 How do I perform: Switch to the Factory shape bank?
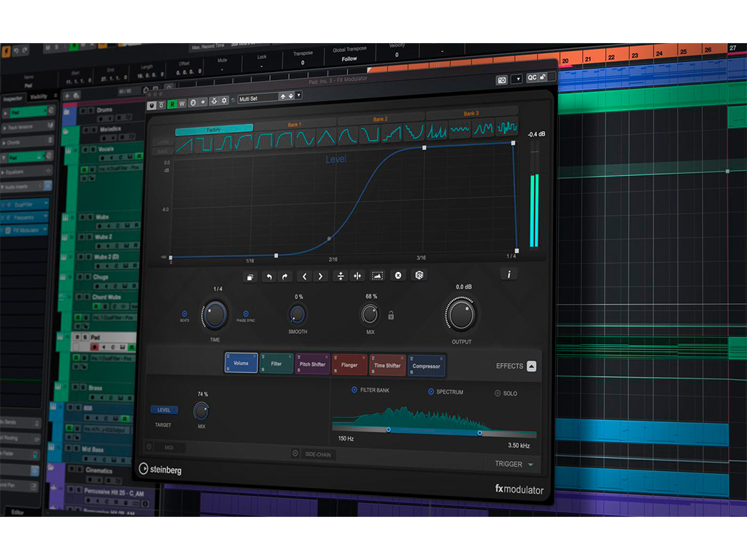coord(214,130)
